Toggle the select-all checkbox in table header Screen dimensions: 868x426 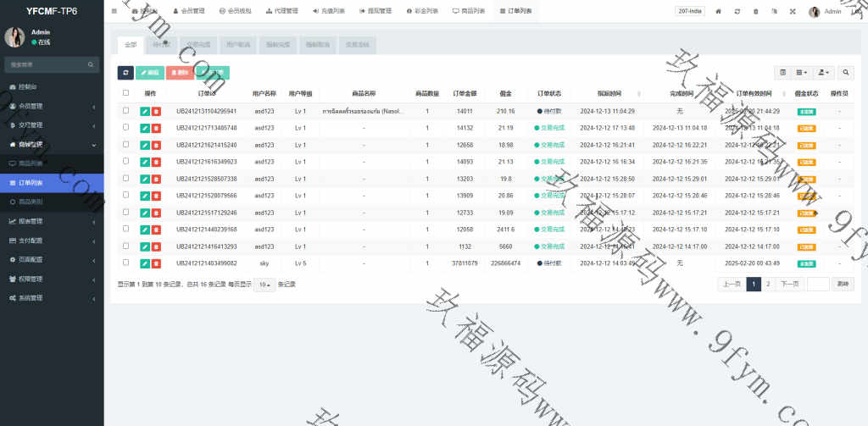click(126, 93)
